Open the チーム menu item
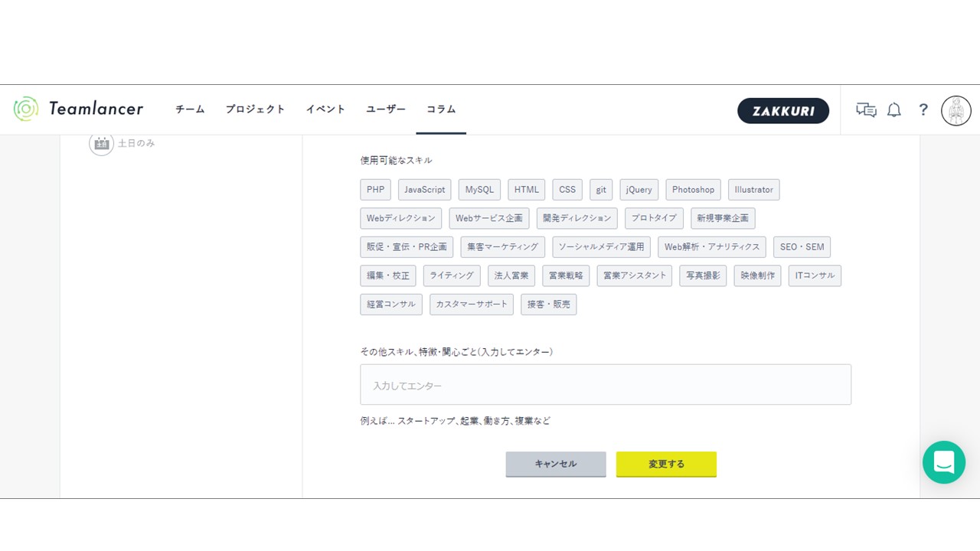The width and height of the screenshot is (980, 551). coord(190,109)
